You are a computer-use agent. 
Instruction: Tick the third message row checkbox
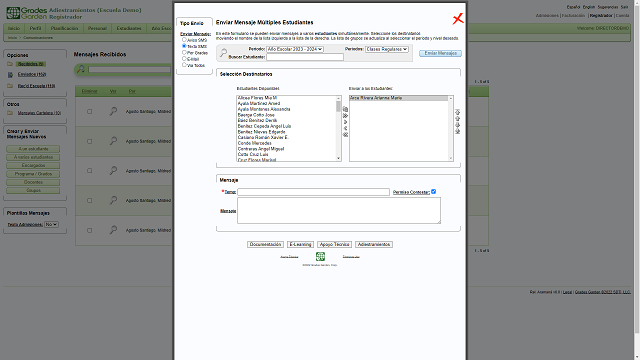click(x=89, y=171)
